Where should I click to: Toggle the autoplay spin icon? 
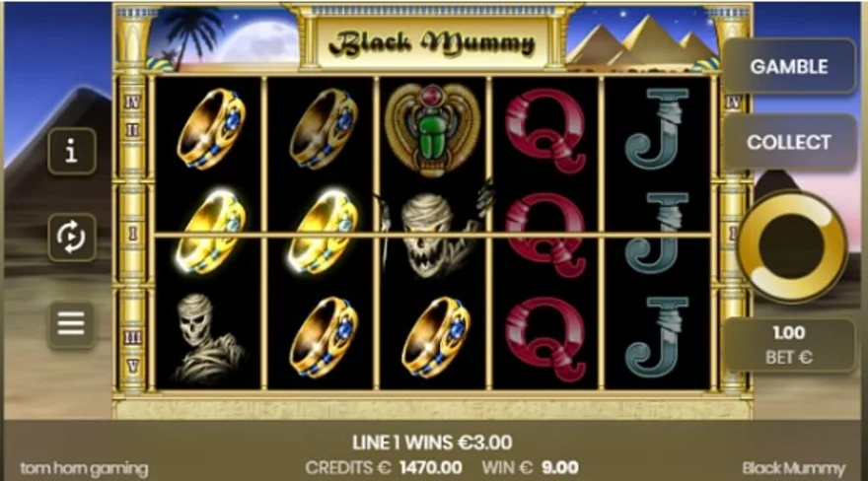(72, 238)
